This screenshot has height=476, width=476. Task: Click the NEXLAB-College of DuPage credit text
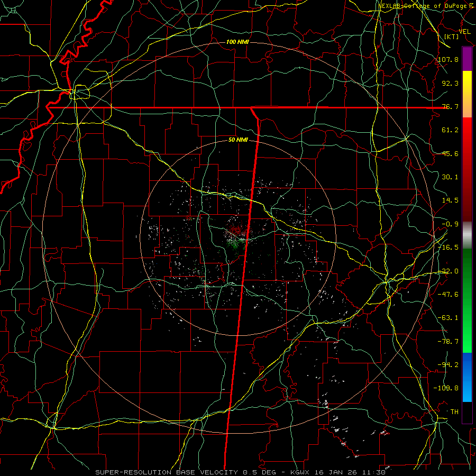pyautogui.click(x=426, y=6)
